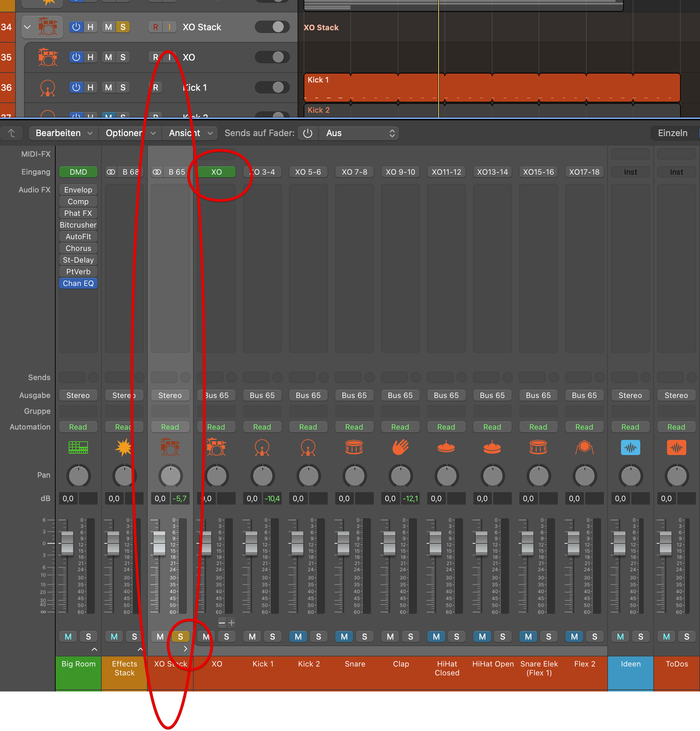Toggle on/off switch of XO Stack track
Image resolution: width=700 pixels, height=731 pixels.
click(x=272, y=27)
